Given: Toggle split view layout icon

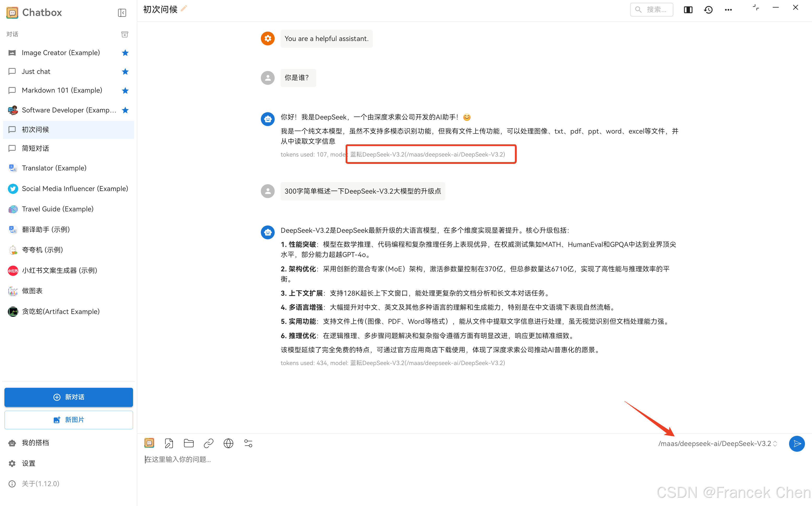Looking at the screenshot, I should 688,9.
